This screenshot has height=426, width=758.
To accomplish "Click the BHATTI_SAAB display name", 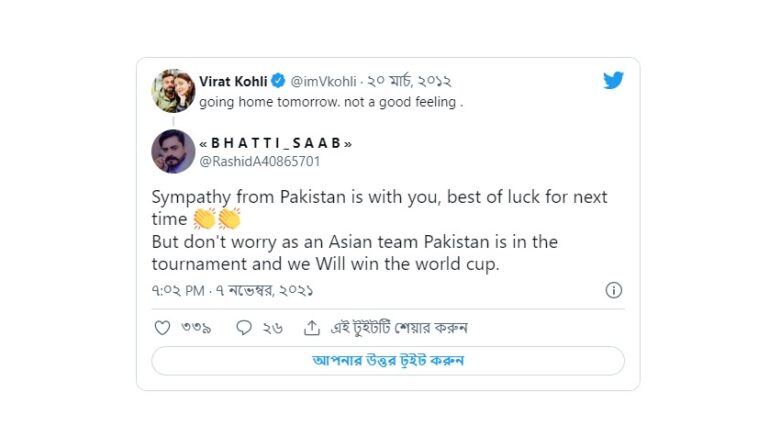I will pyautogui.click(x=276, y=143).
